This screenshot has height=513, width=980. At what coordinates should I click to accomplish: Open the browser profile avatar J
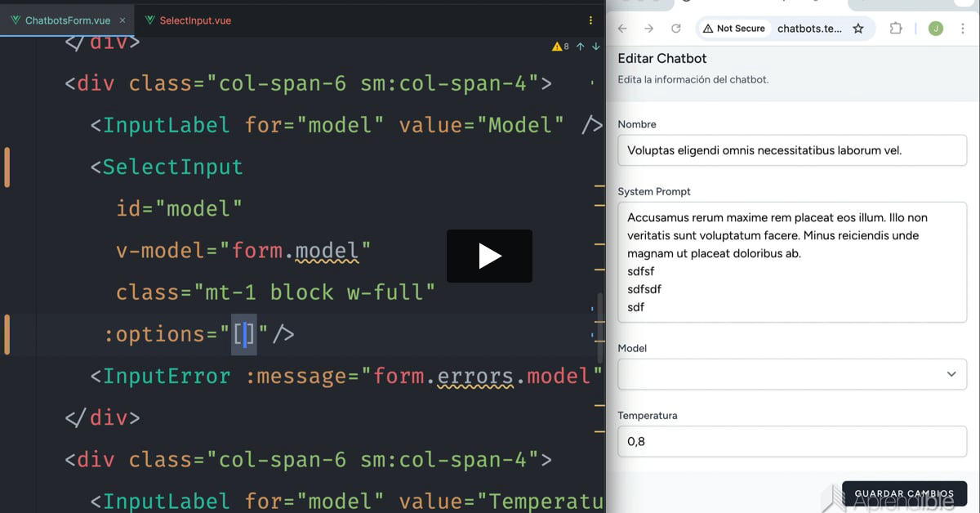click(936, 29)
